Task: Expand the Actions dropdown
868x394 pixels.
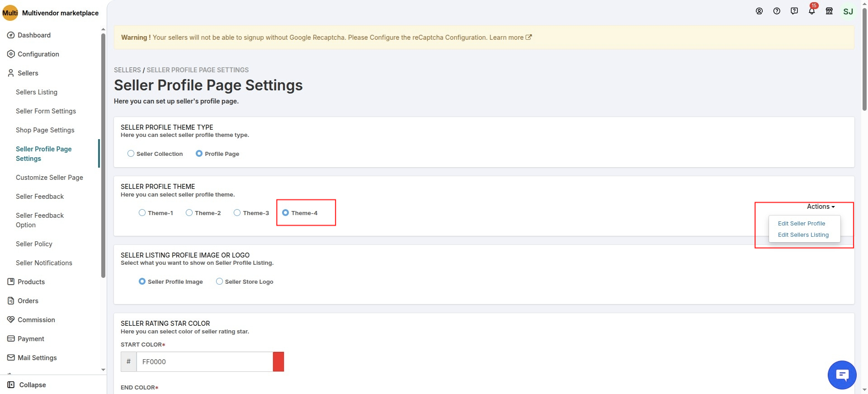Action: point(821,206)
